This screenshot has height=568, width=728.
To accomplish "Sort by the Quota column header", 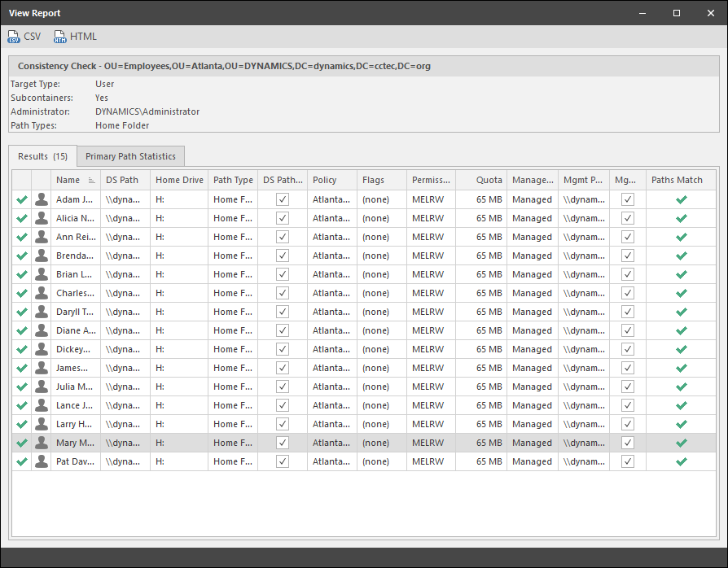I will 489,180.
